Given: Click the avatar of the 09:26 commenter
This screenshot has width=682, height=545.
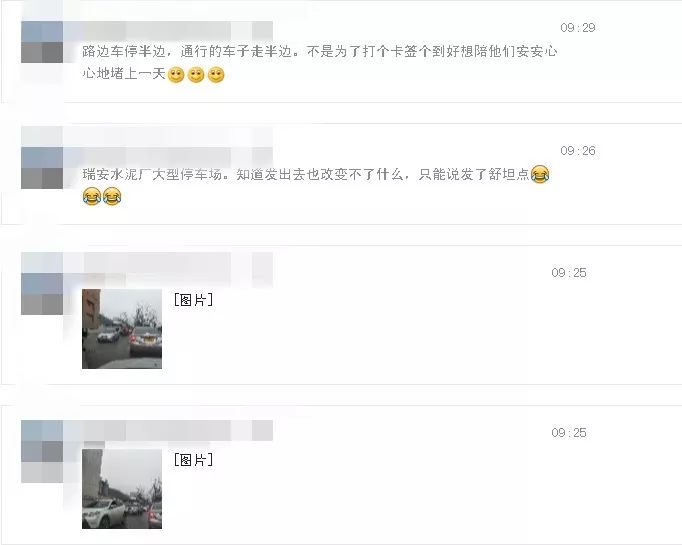Looking at the screenshot, I should coord(42,167).
